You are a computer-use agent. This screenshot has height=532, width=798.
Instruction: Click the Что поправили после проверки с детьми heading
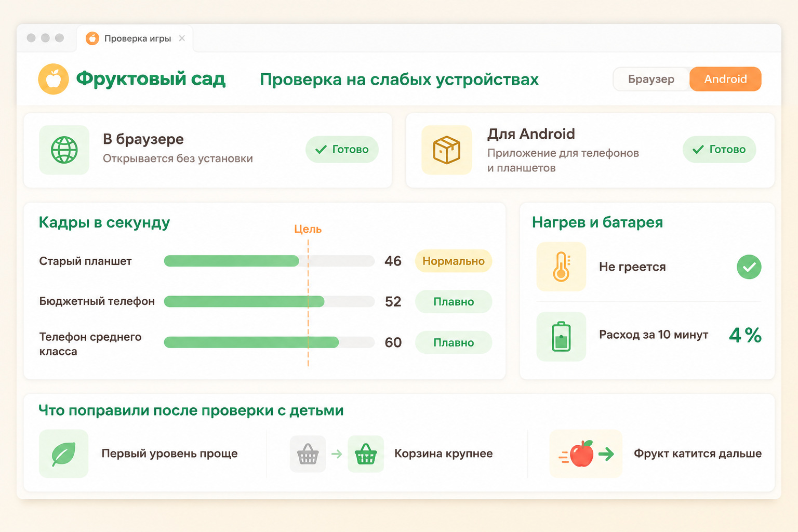191,410
